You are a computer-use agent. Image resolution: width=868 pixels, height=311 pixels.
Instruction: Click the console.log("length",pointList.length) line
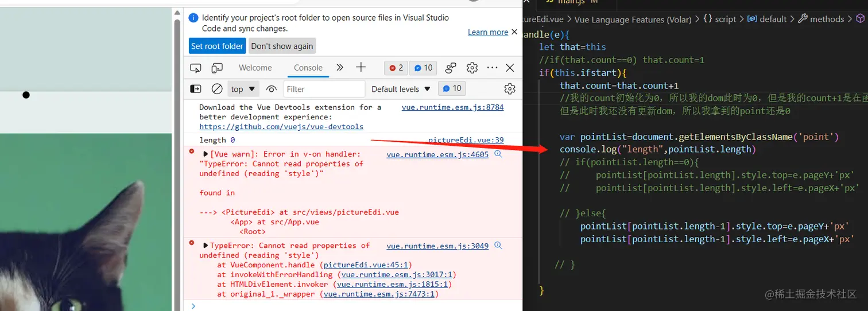tap(658, 149)
